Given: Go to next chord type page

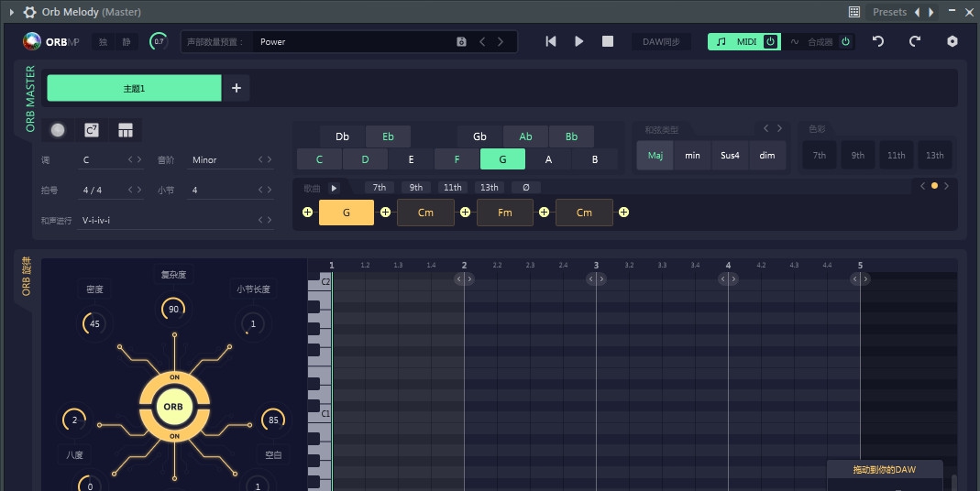Looking at the screenshot, I should 779,128.
